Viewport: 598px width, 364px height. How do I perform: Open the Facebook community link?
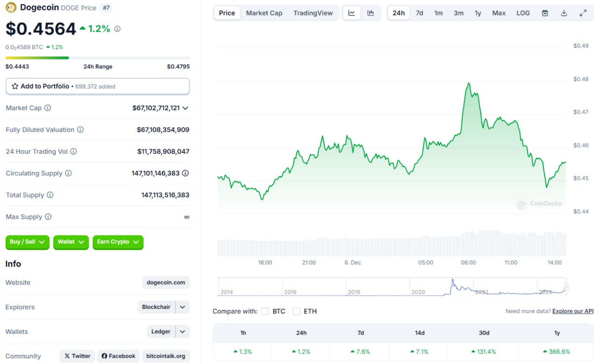click(118, 356)
